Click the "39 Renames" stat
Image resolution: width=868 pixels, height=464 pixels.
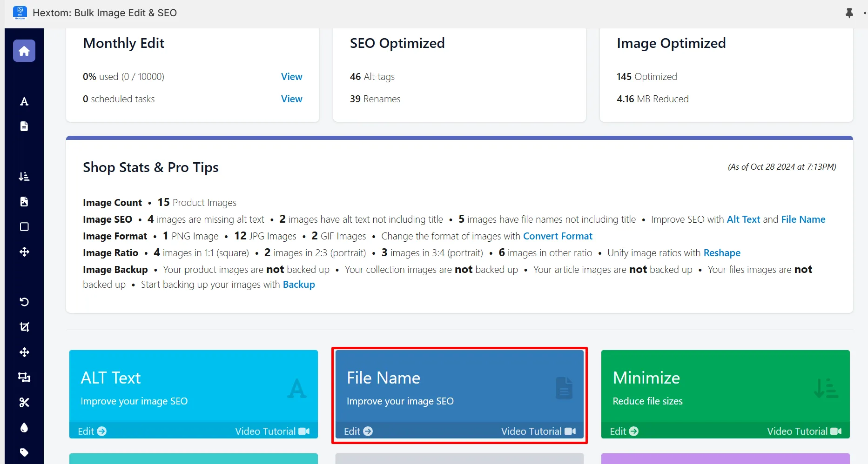pos(375,99)
